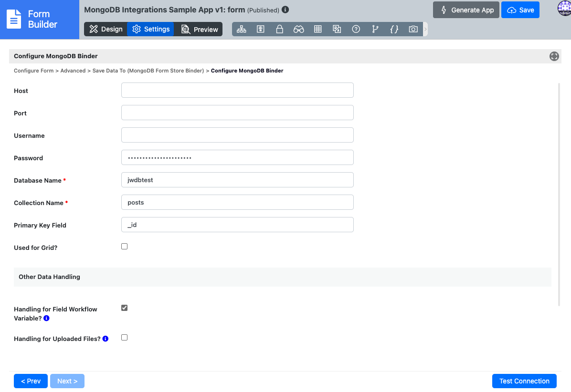Click the Save button
The image size is (571, 392).
point(520,10)
